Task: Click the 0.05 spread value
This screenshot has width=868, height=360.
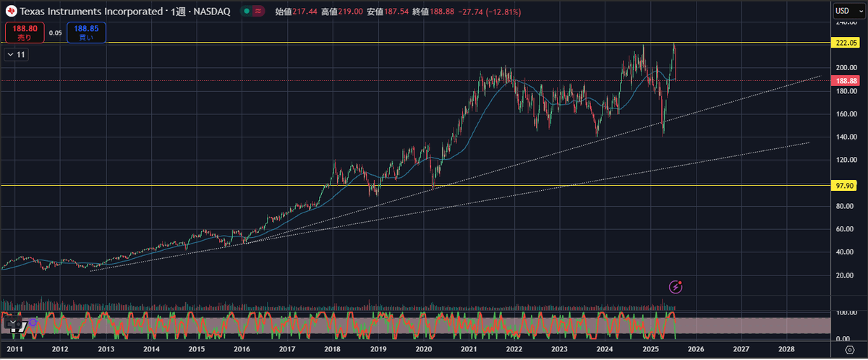Action: (x=56, y=33)
